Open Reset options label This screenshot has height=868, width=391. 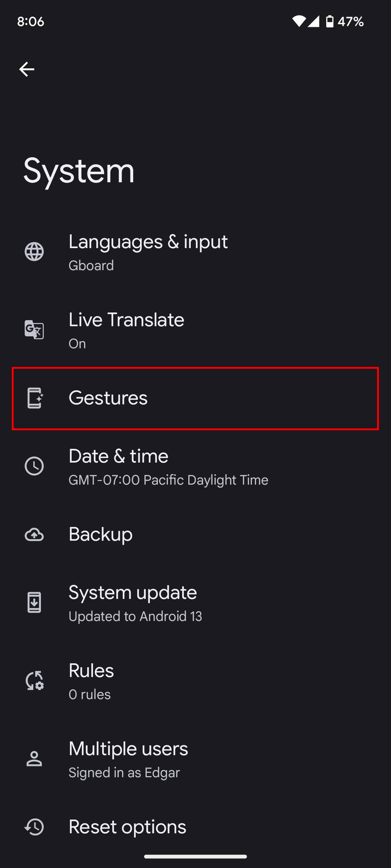127,827
